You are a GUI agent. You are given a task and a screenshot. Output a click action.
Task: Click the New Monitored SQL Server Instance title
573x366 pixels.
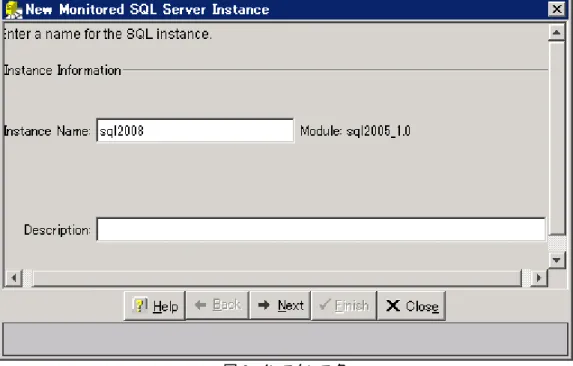click(x=147, y=9)
